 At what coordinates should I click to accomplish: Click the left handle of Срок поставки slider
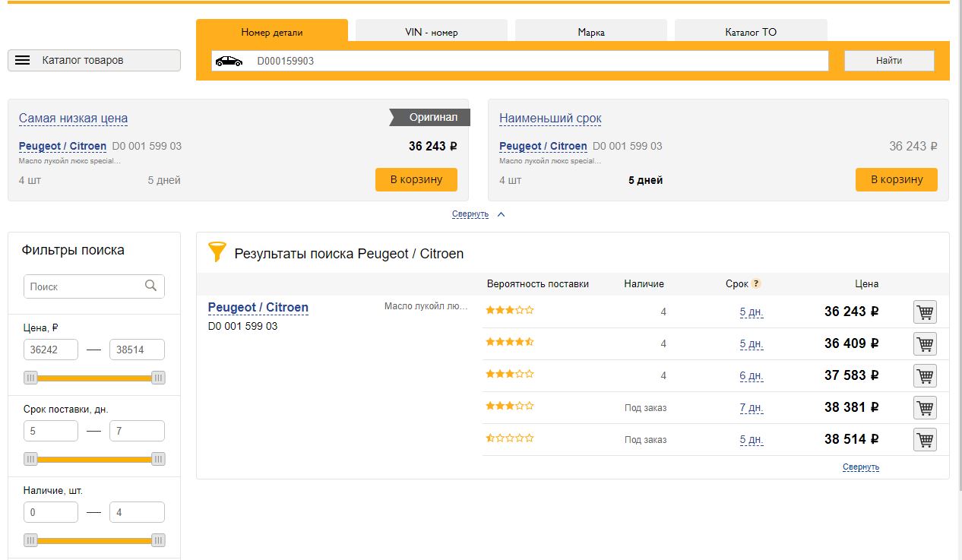click(x=30, y=459)
